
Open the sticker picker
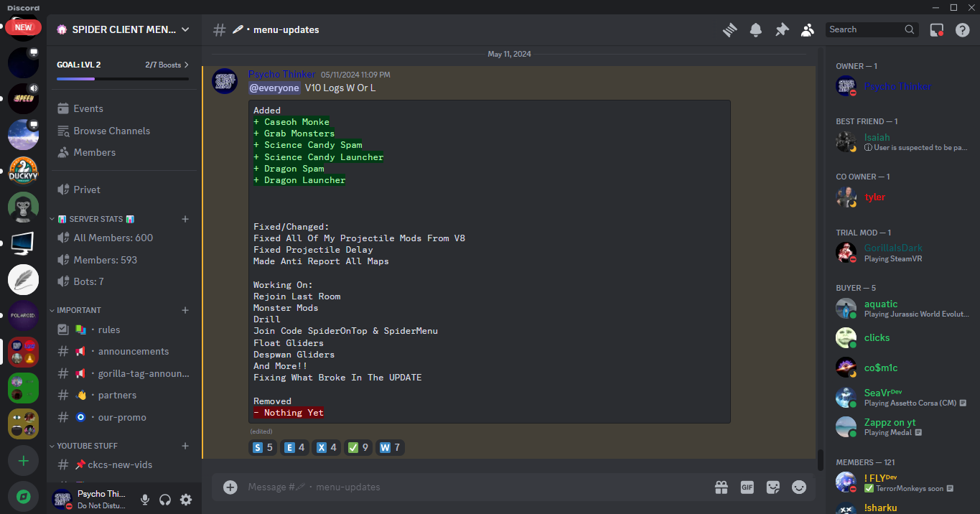coord(773,487)
